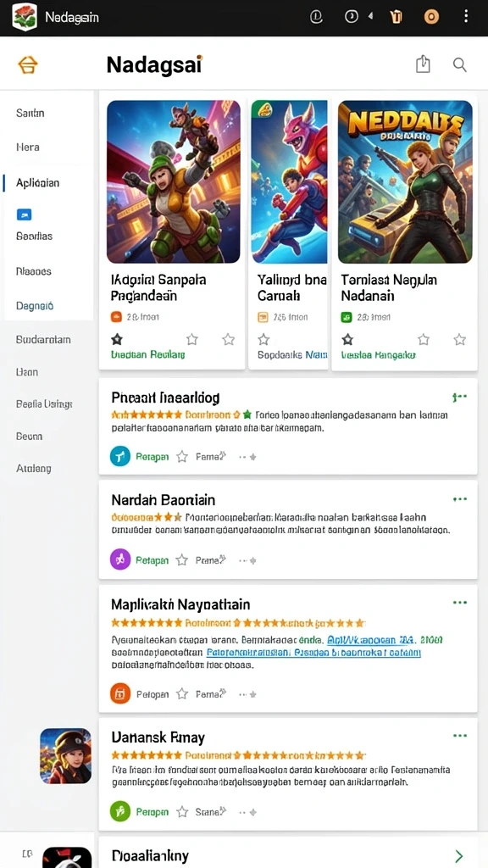488x868 pixels.
Task: Click the teal round icon under Pheaalt review
Action: (120, 457)
